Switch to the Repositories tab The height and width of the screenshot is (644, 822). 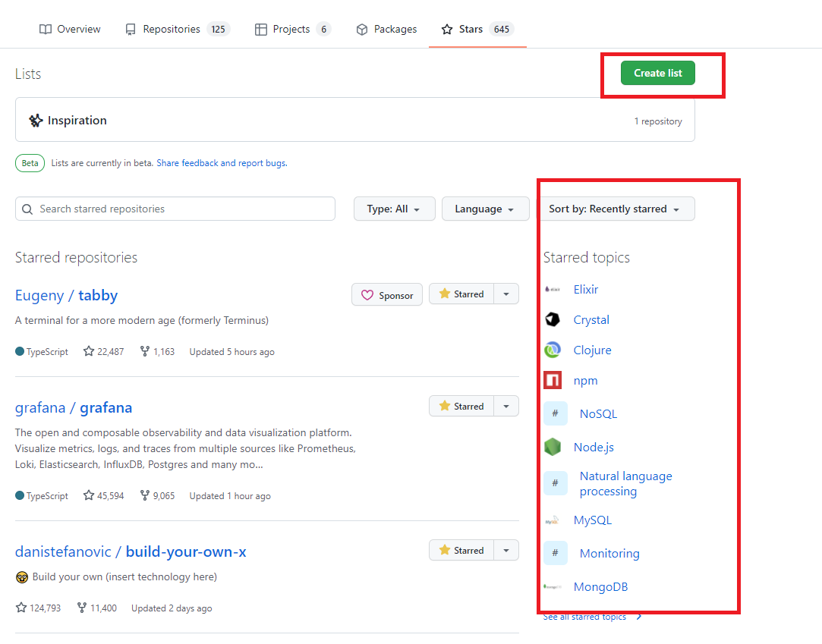tap(176, 30)
